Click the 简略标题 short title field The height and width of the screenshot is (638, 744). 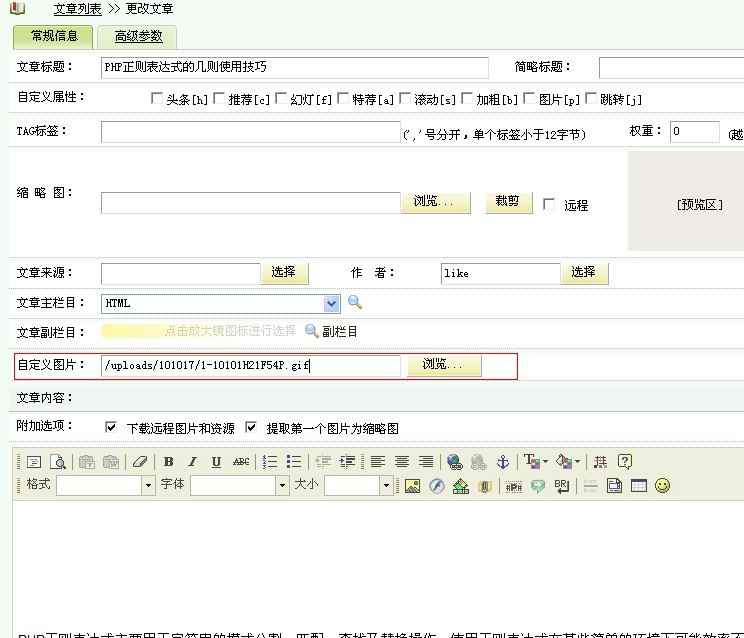pos(671,68)
